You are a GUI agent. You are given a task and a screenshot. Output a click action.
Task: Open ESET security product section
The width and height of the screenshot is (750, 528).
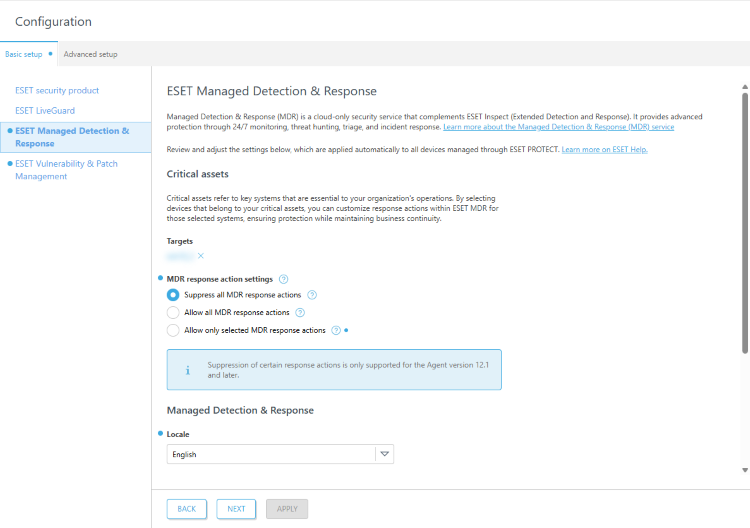point(57,91)
